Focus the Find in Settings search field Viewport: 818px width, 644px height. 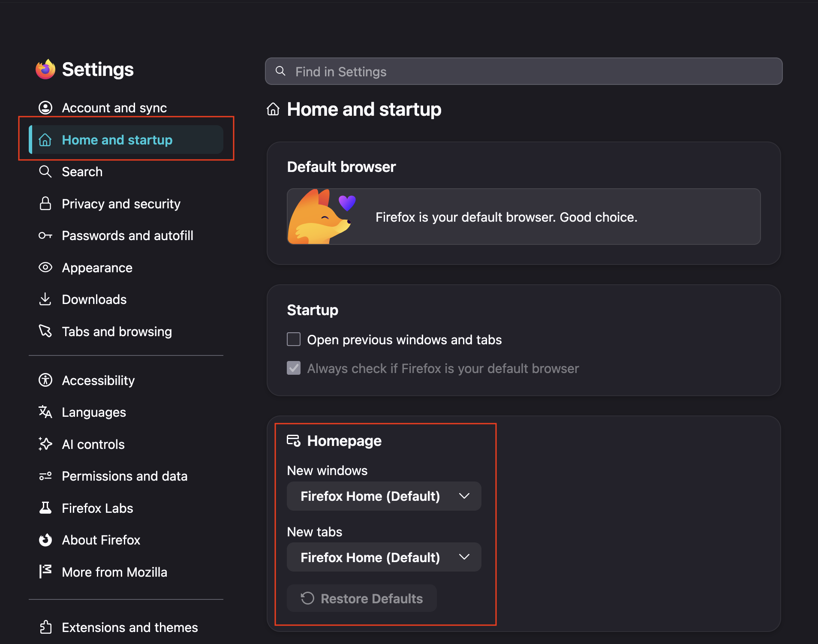tap(524, 71)
